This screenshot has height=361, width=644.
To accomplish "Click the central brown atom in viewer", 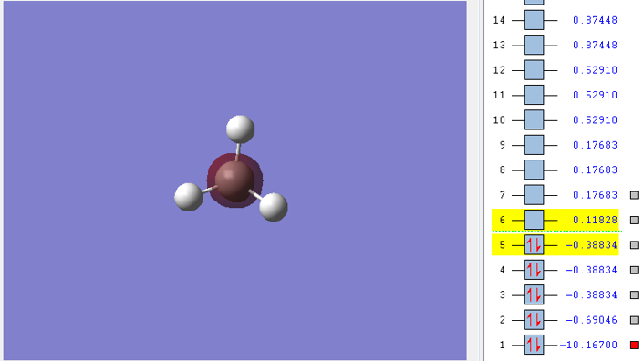I will point(234,180).
